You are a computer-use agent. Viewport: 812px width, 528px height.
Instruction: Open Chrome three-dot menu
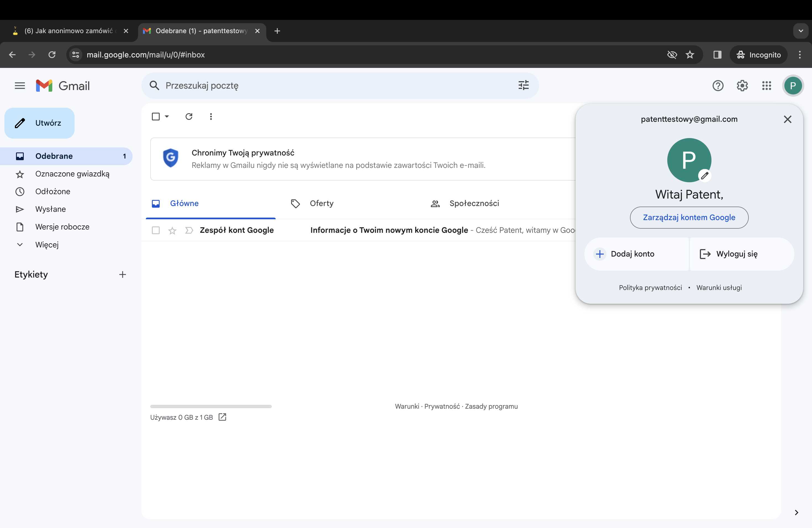[x=800, y=55]
